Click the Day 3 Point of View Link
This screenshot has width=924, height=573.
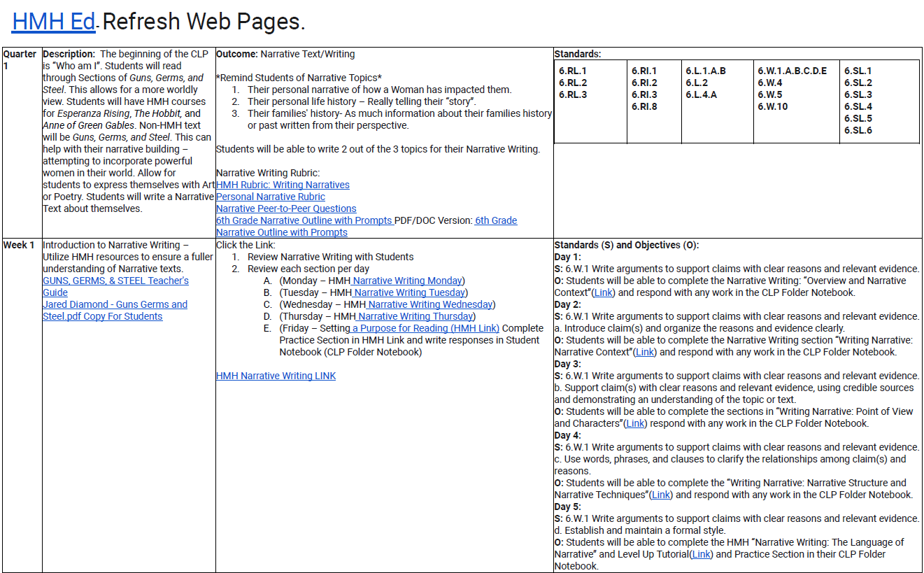635,423
